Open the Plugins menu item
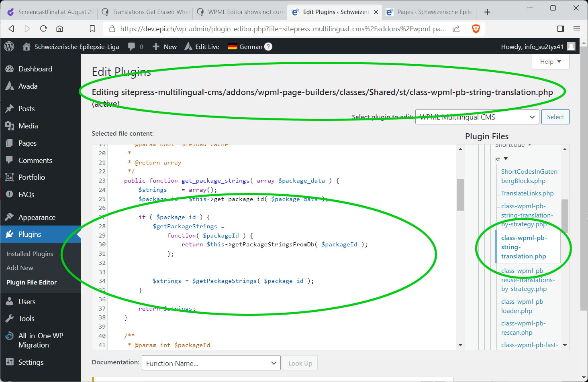This screenshot has width=588, height=382. pos(40,234)
